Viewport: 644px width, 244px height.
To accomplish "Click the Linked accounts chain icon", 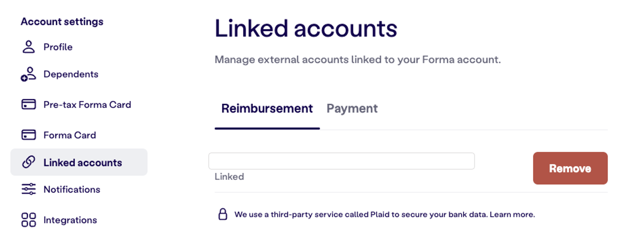I will pyautogui.click(x=29, y=162).
